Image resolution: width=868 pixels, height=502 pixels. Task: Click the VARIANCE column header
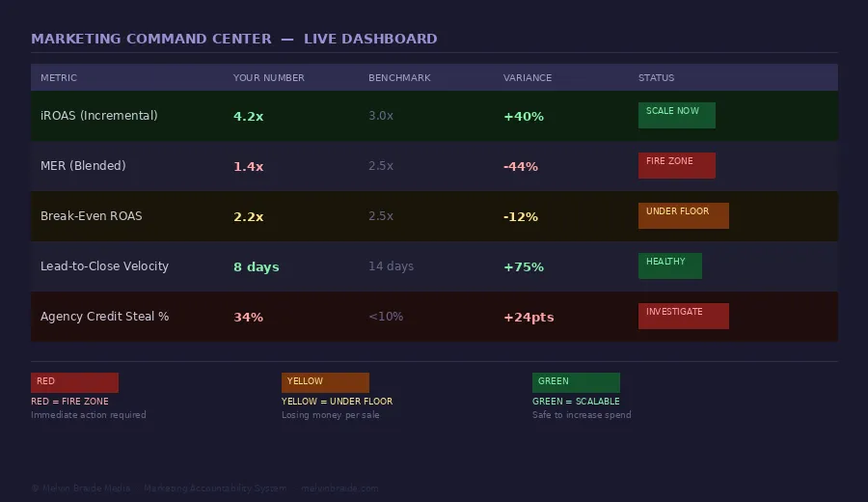(x=527, y=77)
